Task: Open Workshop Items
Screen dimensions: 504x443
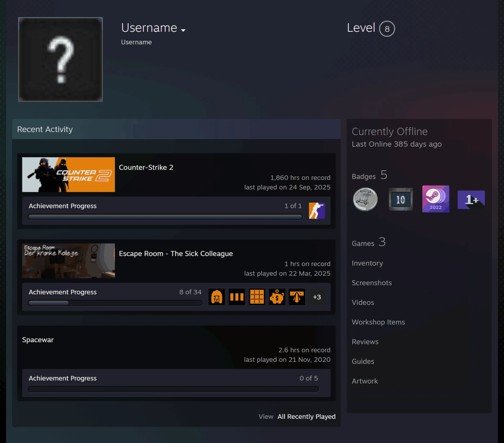Action: point(378,322)
